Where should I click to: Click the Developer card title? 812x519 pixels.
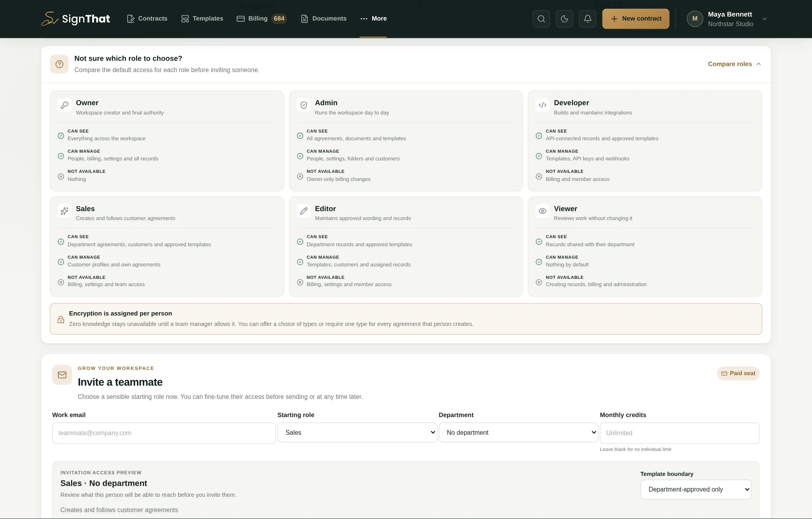[571, 103]
